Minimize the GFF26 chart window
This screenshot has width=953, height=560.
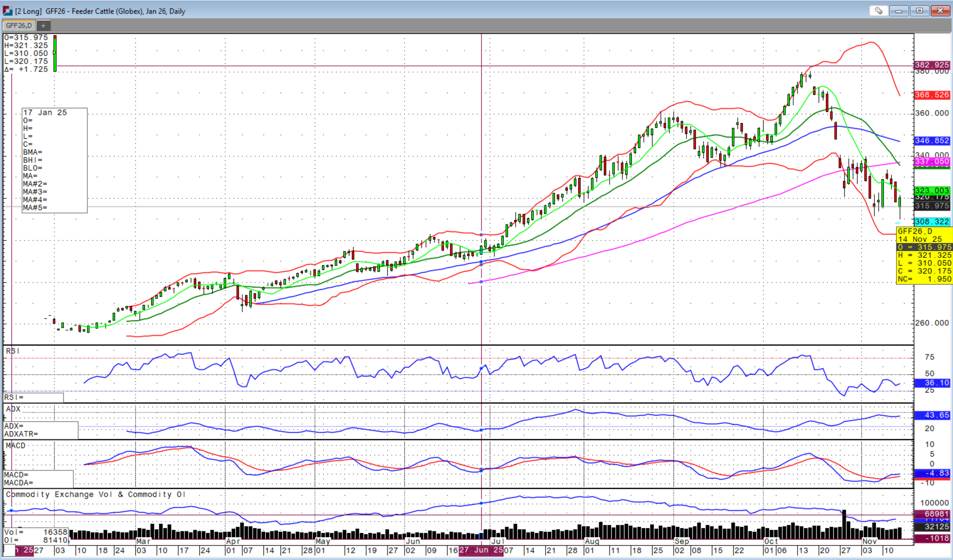click(x=899, y=11)
